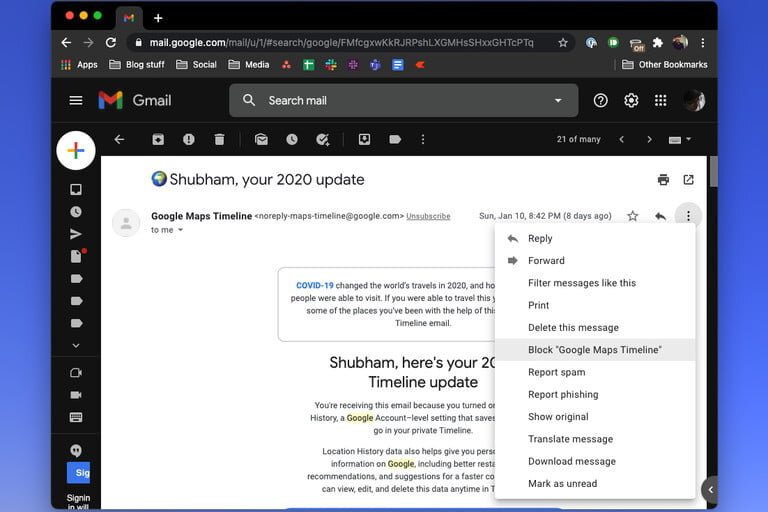Open the Labels icon in toolbar

click(395, 140)
